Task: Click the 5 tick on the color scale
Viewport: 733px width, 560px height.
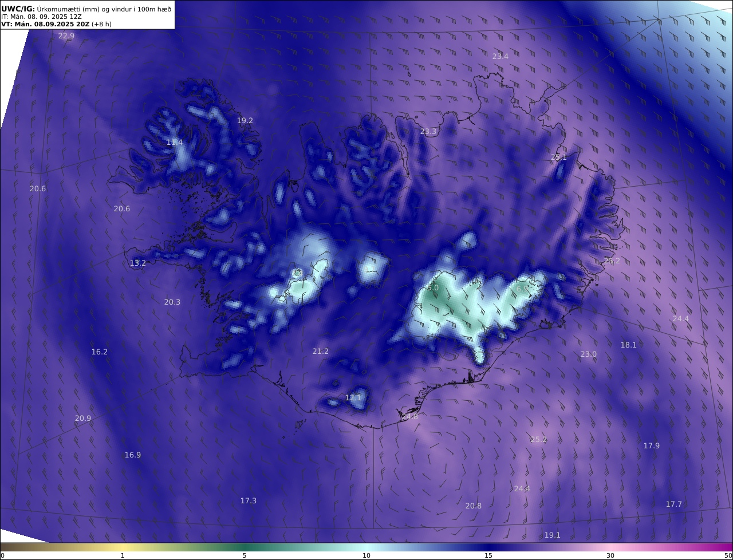Action: 245,555
